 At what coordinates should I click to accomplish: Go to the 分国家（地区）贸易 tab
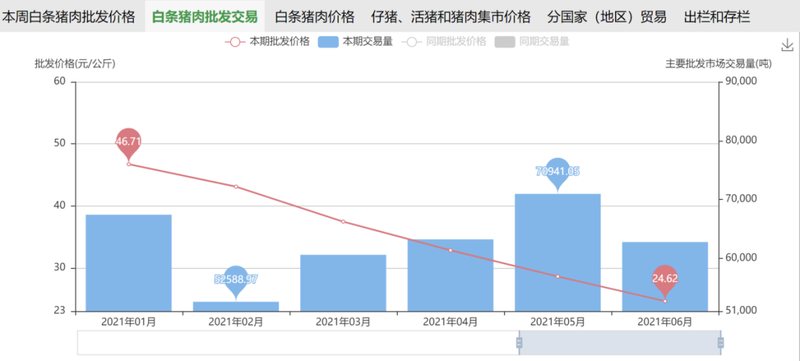coord(607,17)
